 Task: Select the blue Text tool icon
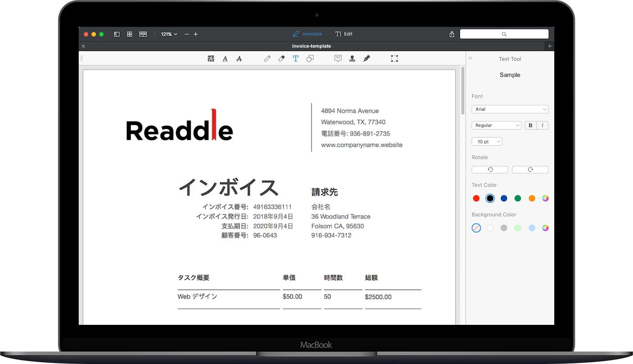296,58
